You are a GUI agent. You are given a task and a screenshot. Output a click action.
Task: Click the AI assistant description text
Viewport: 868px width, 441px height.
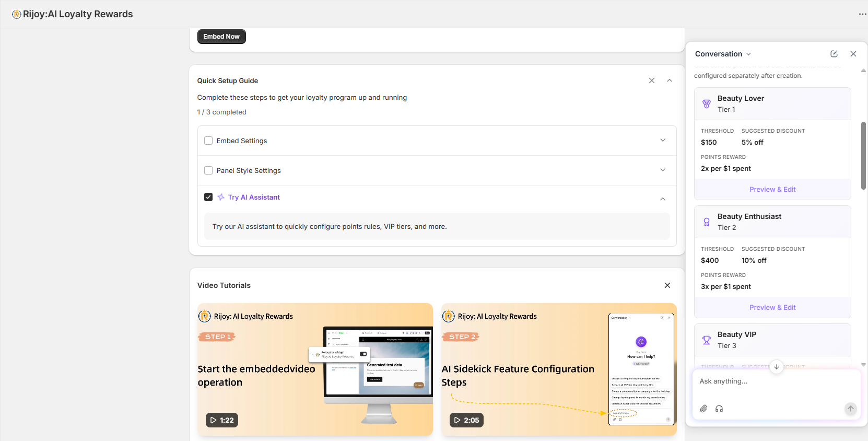(x=330, y=226)
